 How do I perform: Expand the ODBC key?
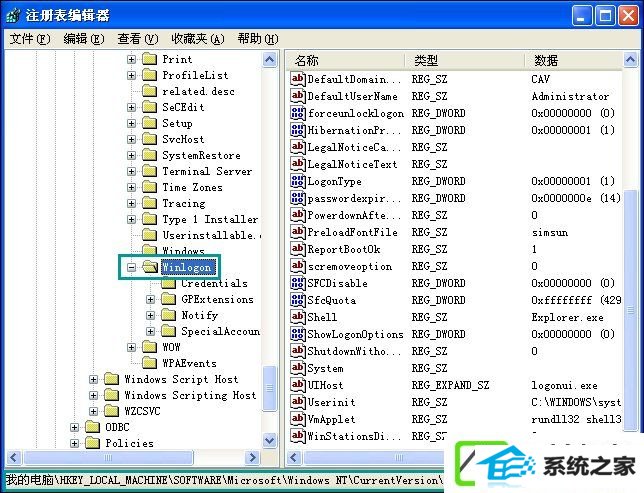[x=74, y=427]
